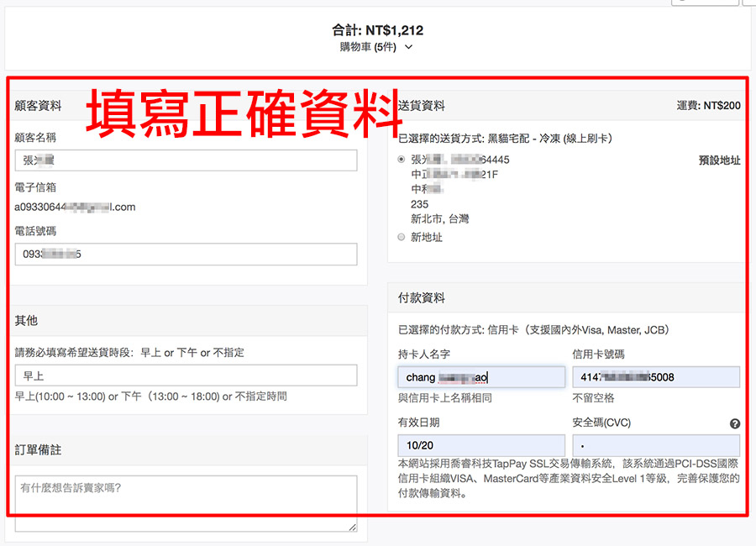The width and height of the screenshot is (756, 546).
Task: Click the 訂單備註 notes textarea
Action: point(186,502)
